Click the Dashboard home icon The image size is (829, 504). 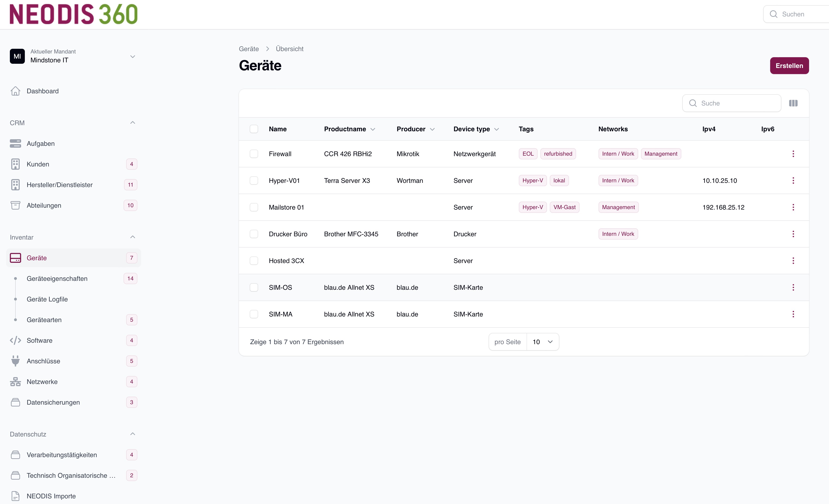[15, 91]
